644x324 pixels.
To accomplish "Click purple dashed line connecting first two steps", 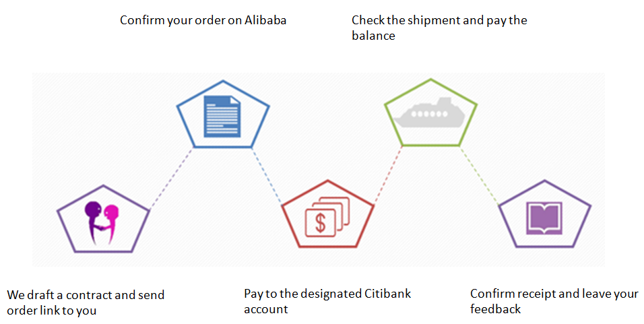I will pos(171,179).
